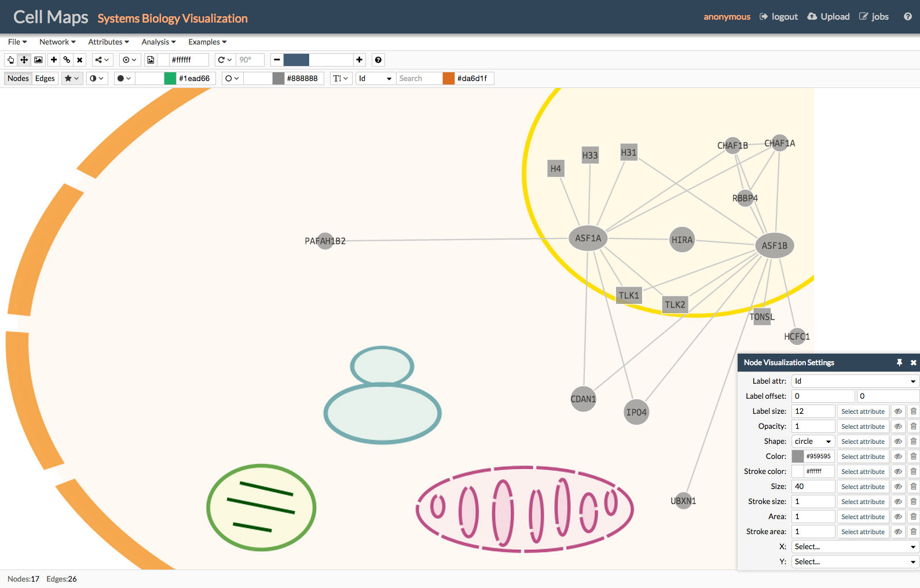The image size is (920, 588).
Task: Open the help icon in header
Action: (907, 17)
